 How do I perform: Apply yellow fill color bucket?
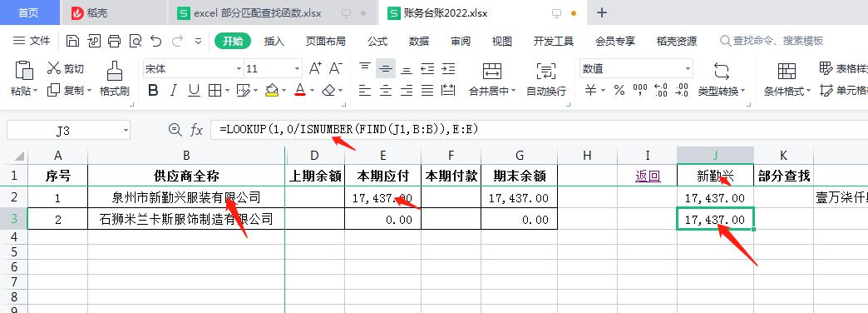[271, 90]
